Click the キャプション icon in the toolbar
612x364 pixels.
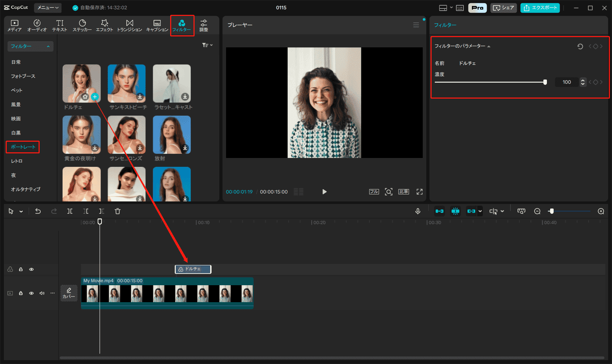pyautogui.click(x=157, y=25)
